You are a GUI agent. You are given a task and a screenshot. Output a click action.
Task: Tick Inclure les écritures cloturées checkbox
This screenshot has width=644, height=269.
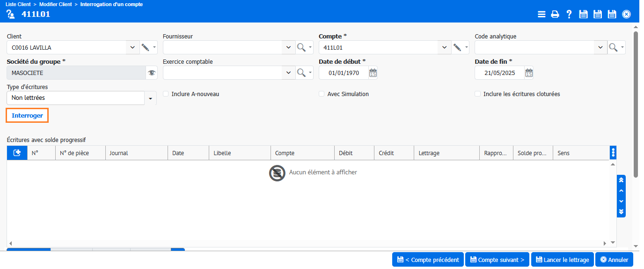(478, 94)
